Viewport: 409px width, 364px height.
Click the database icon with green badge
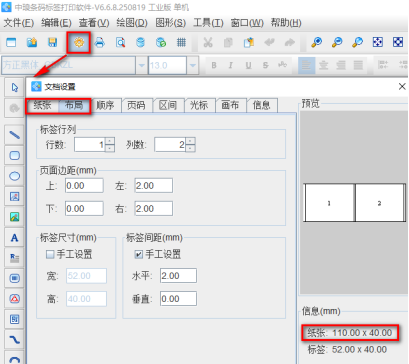coord(161,42)
